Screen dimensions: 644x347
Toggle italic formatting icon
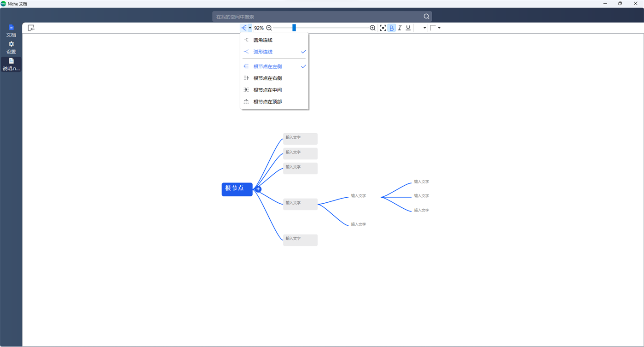coord(400,28)
